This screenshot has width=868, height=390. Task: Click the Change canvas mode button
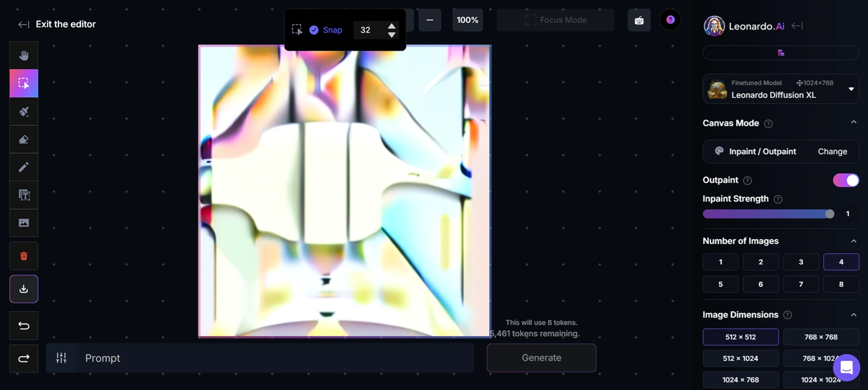click(832, 151)
